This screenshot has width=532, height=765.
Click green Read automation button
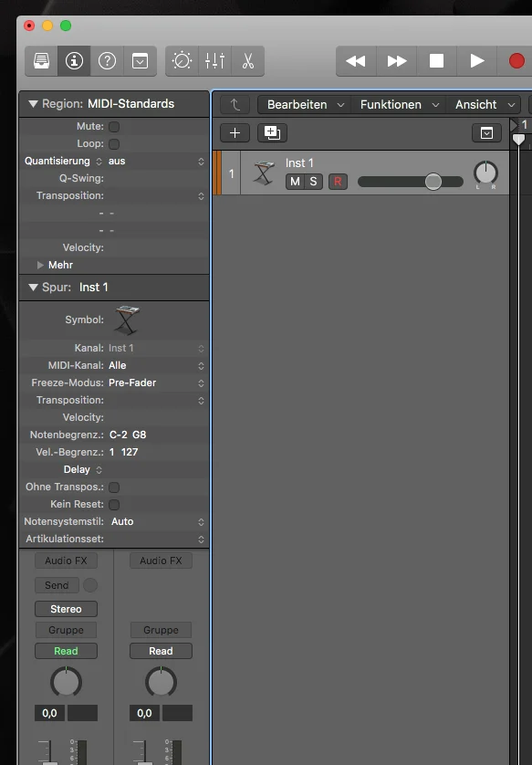pos(66,651)
